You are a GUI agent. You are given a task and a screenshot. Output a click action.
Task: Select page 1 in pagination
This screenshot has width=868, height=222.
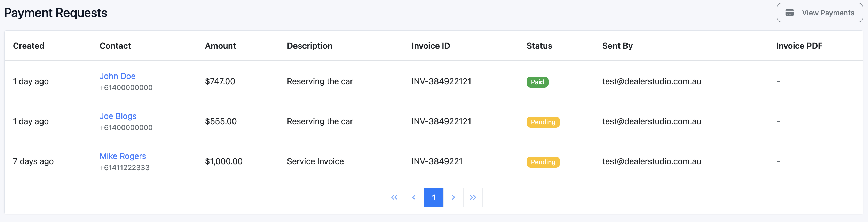click(x=434, y=197)
